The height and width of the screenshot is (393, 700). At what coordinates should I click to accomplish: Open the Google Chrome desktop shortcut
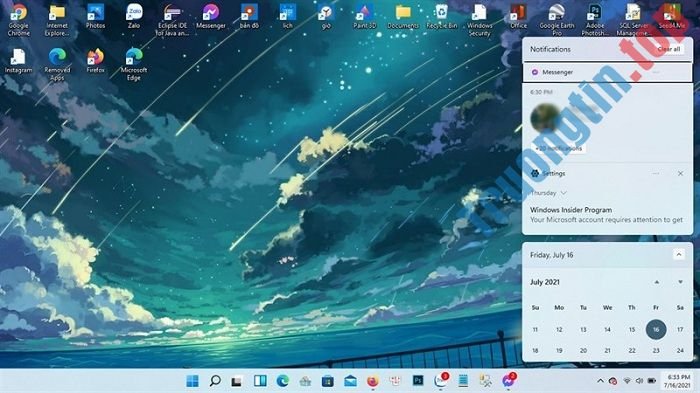click(19, 20)
